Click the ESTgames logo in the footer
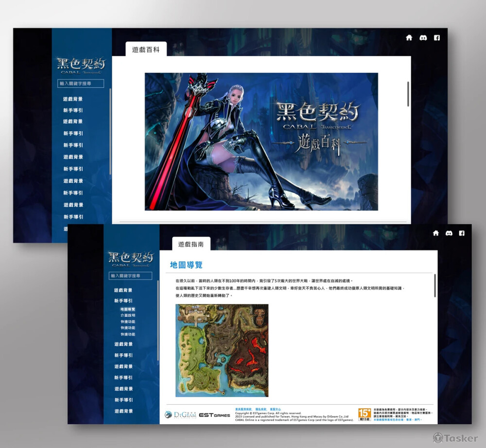This screenshot has width=486, height=448. click(x=214, y=415)
